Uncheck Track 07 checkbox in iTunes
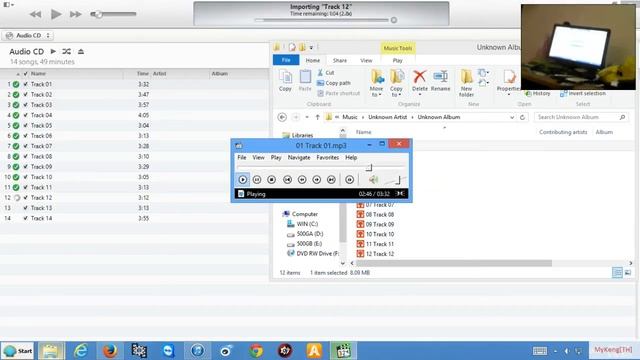640x360 pixels. [x=26, y=146]
